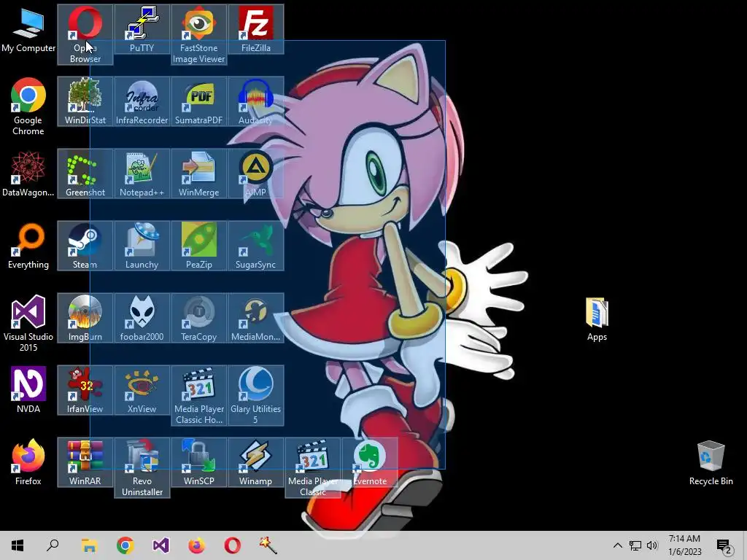Image resolution: width=747 pixels, height=560 pixels.
Task: Select the SumatraPDF desktop shortcut
Action: pos(199,101)
